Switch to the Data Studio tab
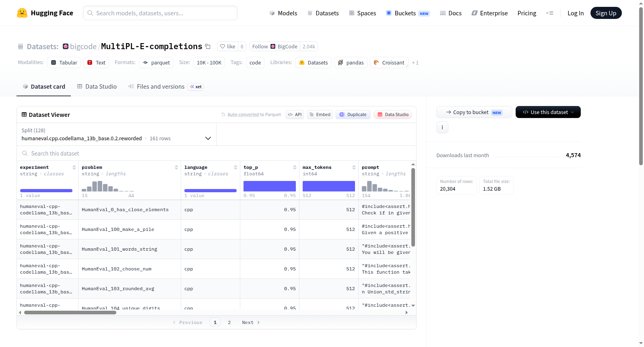644x347 pixels. pyautogui.click(x=97, y=87)
